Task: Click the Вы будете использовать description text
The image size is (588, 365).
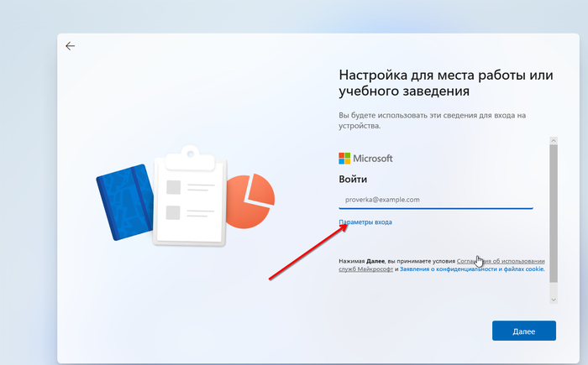Action: [437, 120]
